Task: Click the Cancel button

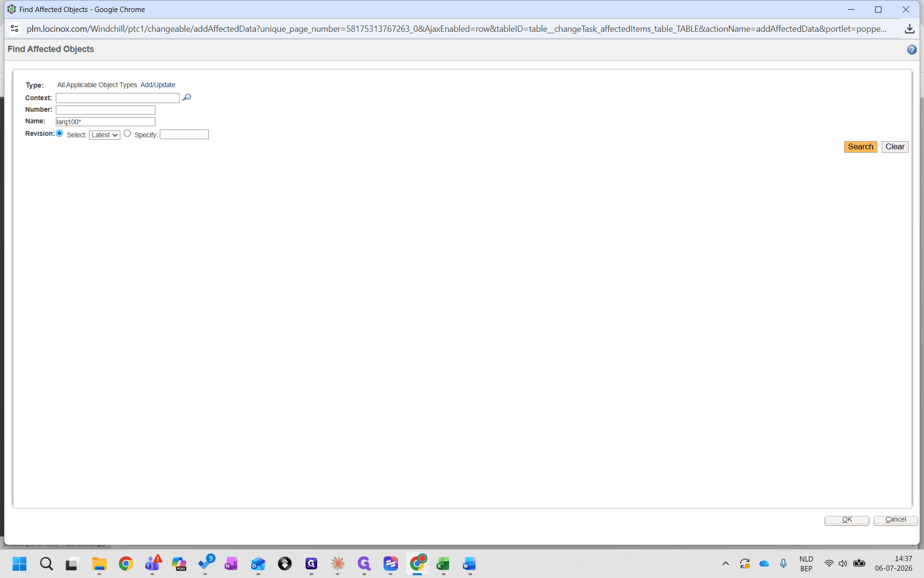Action: pos(896,520)
